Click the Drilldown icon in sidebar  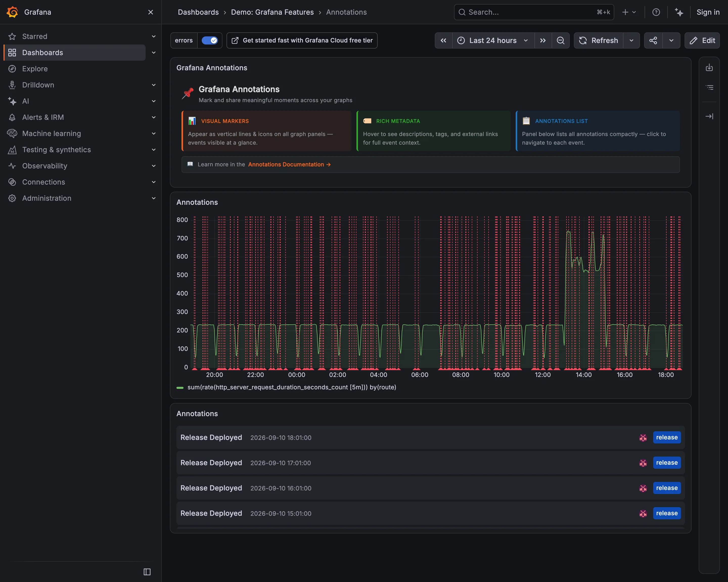click(x=12, y=85)
